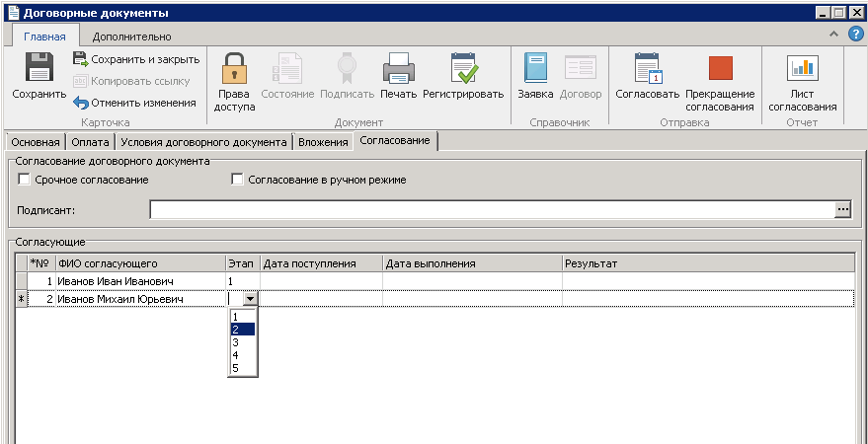Viewport: 868px width, 444px height.
Task: Click the ellipsis button beside Подписант
Action: [842, 209]
